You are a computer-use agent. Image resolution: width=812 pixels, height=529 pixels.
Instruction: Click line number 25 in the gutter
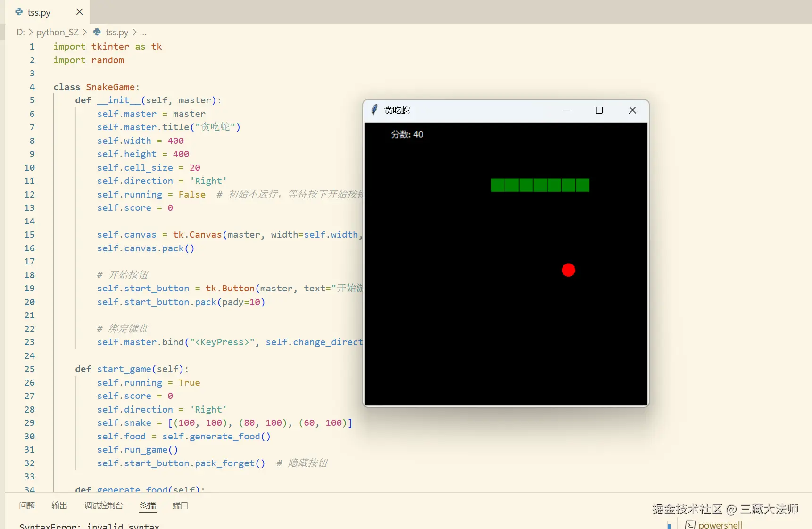coord(30,369)
